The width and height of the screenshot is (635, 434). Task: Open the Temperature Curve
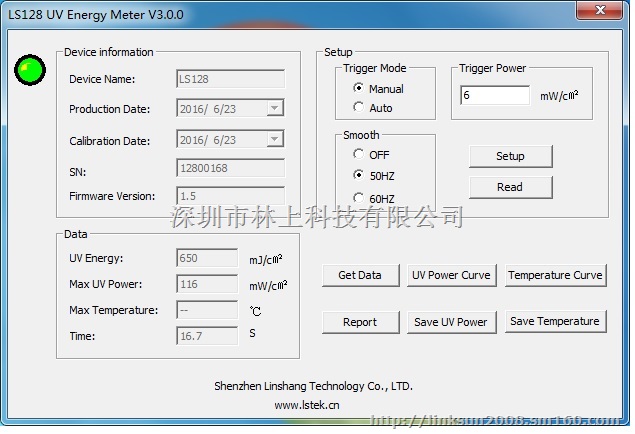555,275
